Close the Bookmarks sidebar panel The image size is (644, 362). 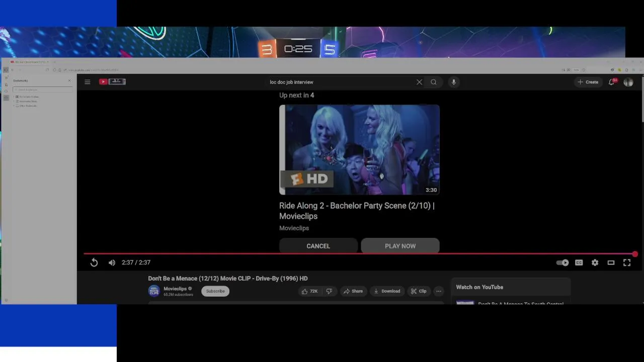69,80
